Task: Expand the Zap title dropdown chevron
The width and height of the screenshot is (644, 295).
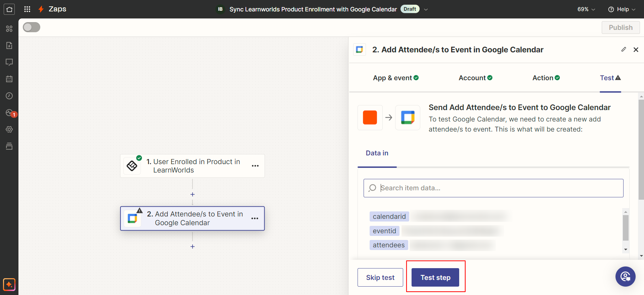Action: (426, 9)
